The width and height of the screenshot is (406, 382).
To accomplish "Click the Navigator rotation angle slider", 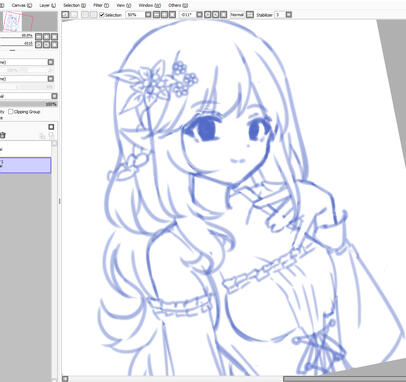I will coord(16,45).
